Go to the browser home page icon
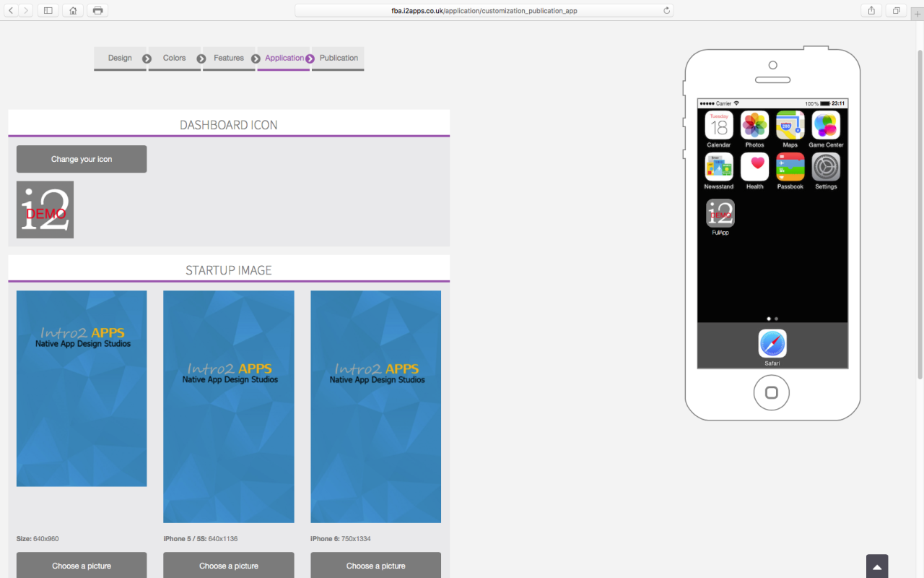The width and height of the screenshot is (924, 578). [72, 10]
